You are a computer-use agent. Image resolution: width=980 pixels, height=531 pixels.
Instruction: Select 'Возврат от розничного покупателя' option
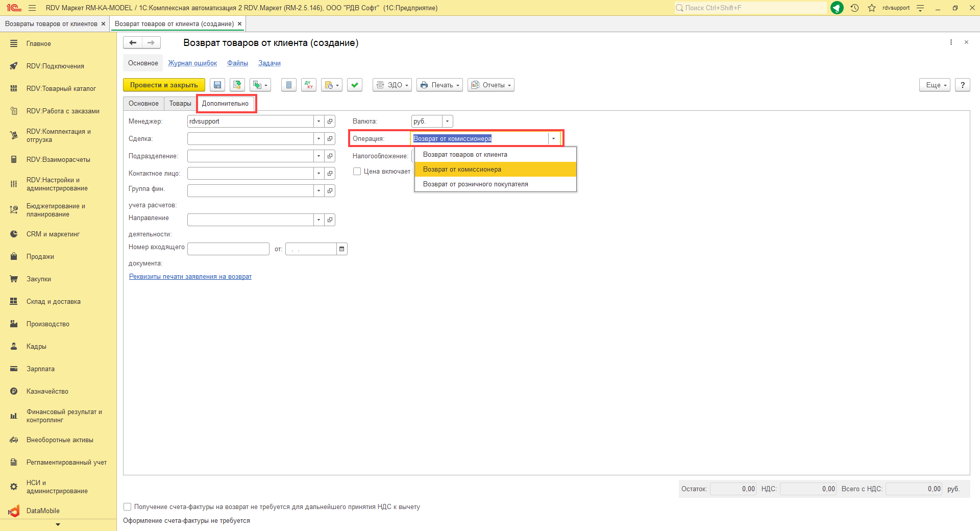[x=475, y=184]
